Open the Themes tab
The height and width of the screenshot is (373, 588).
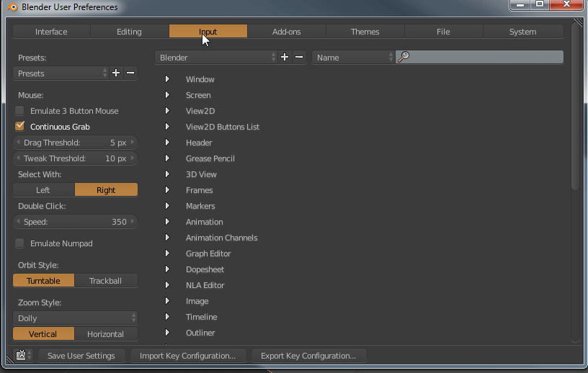(x=365, y=32)
